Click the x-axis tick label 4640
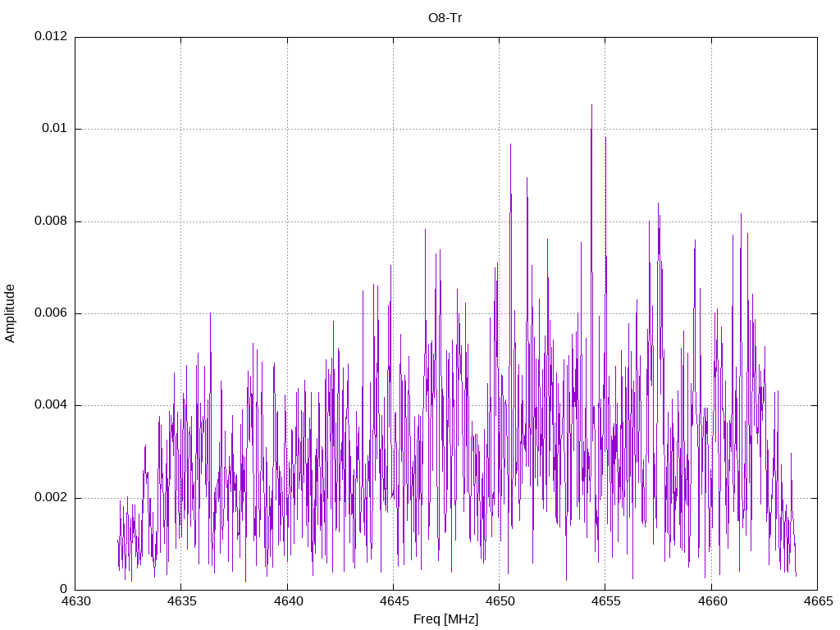Screen dimensions: 840x630 point(288,601)
